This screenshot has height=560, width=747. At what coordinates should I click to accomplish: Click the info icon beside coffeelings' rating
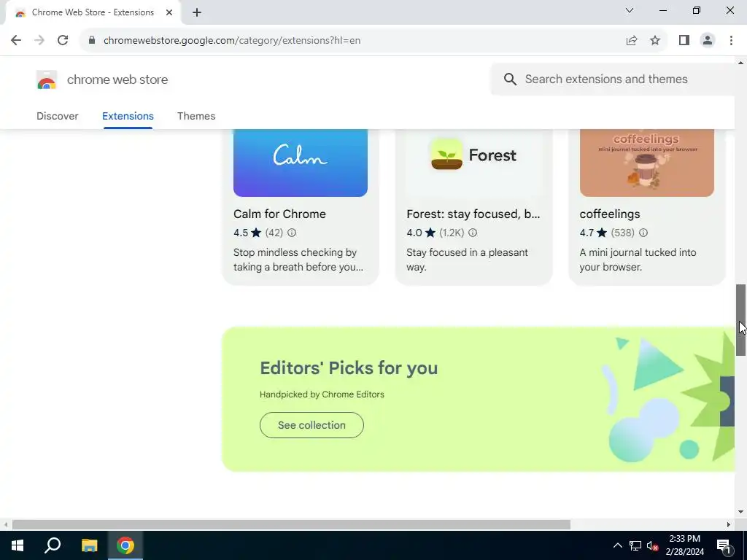pos(643,233)
